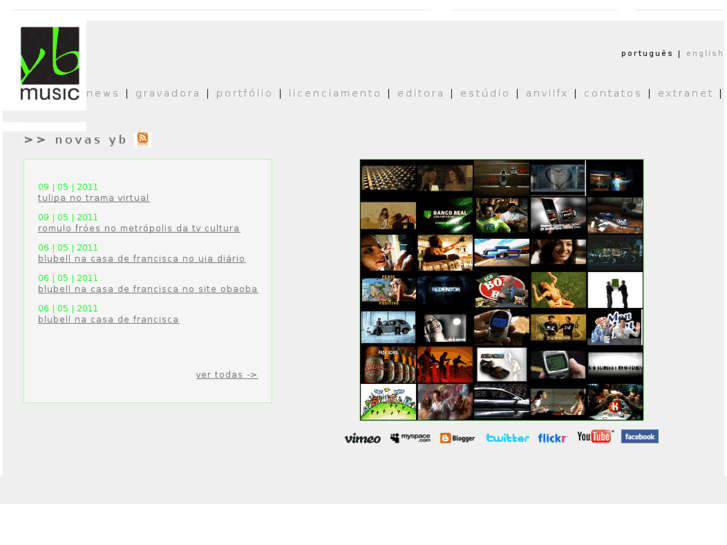Image resolution: width=727 pixels, height=545 pixels.
Task: Visit the MySpace page icon
Action: (x=410, y=438)
